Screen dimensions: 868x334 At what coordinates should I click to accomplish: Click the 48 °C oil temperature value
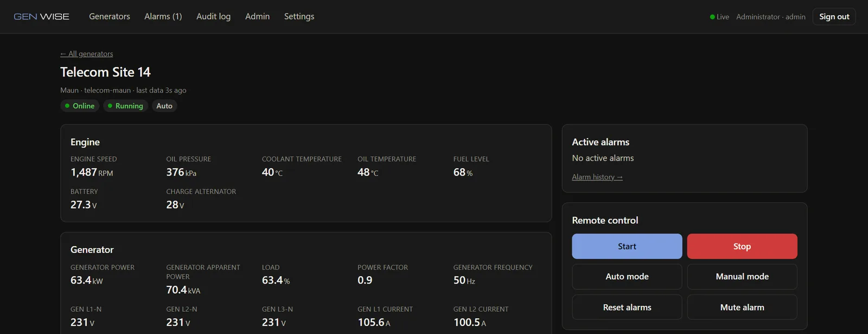[x=368, y=172]
